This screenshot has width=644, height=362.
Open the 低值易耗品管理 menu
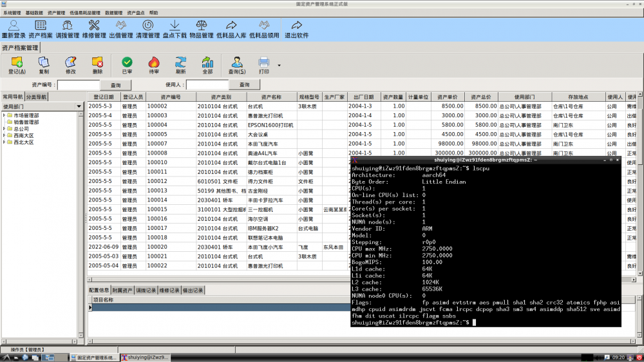click(x=85, y=13)
